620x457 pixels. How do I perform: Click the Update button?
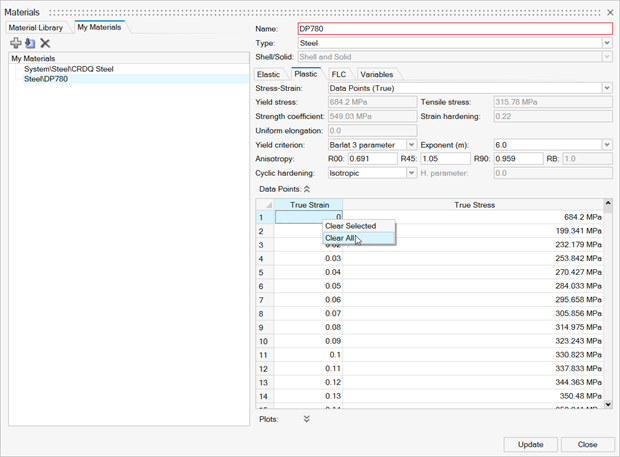[x=530, y=444]
